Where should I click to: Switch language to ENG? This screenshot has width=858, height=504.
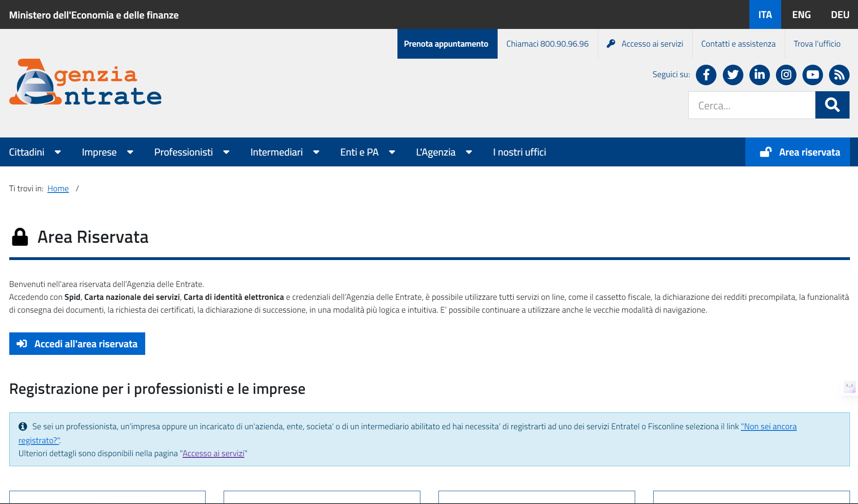[x=801, y=15]
